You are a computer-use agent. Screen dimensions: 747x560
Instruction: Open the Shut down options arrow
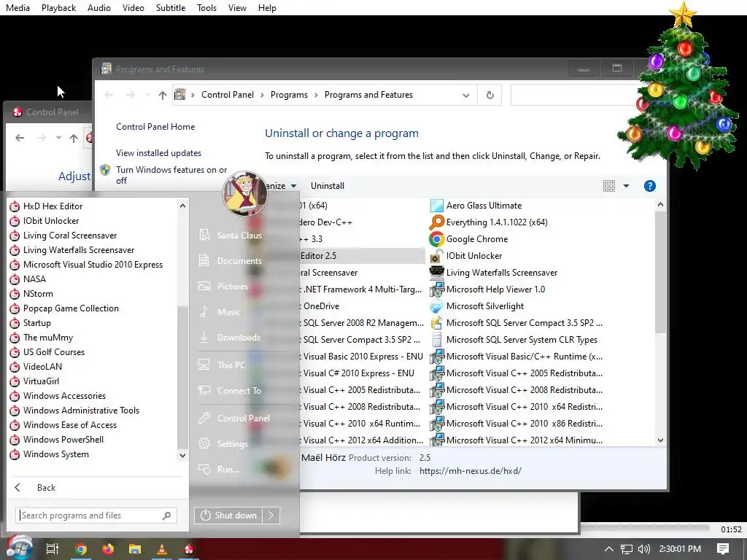[x=271, y=516]
